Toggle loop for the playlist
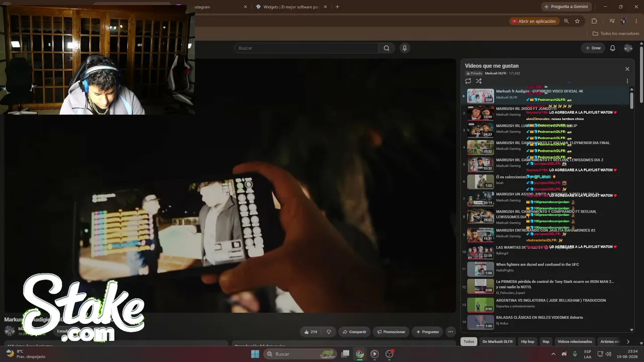 [468, 81]
